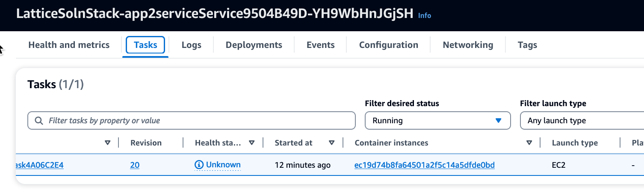
Task: Click the LatticeSolnStack service title
Action: [x=215, y=14]
